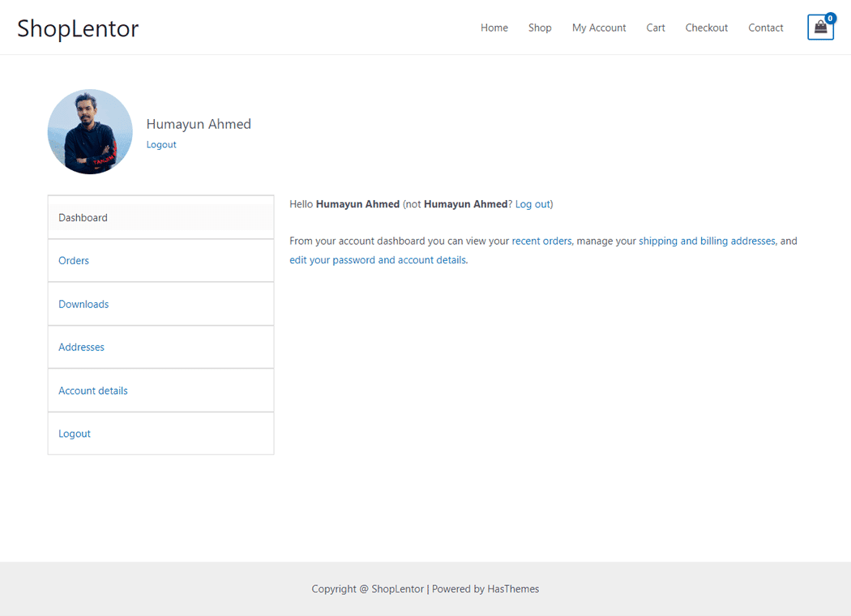Open 'shipping and billing addresses' link
Image resolution: width=851 pixels, height=616 pixels.
(x=707, y=241)
